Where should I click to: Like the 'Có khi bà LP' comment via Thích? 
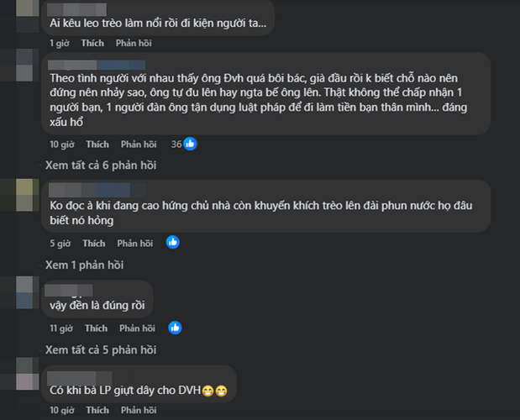[97, 410]
